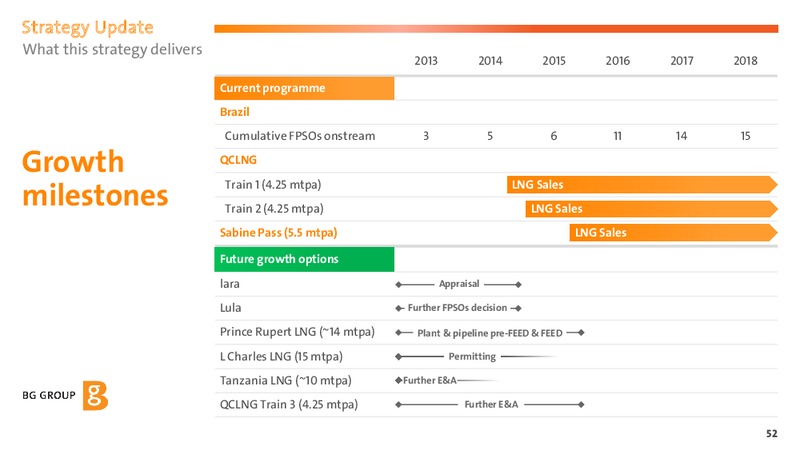The image size is (800, 450).
Task: Click the Tanzania LNG start diamond marker
Action: click(x=398, y=380)
